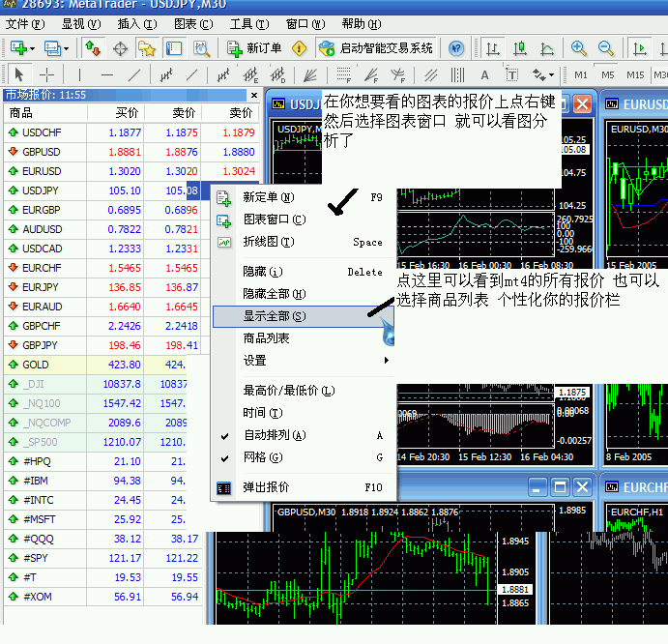
Task: Select the crosshair tool
Action: click(46, 74)
